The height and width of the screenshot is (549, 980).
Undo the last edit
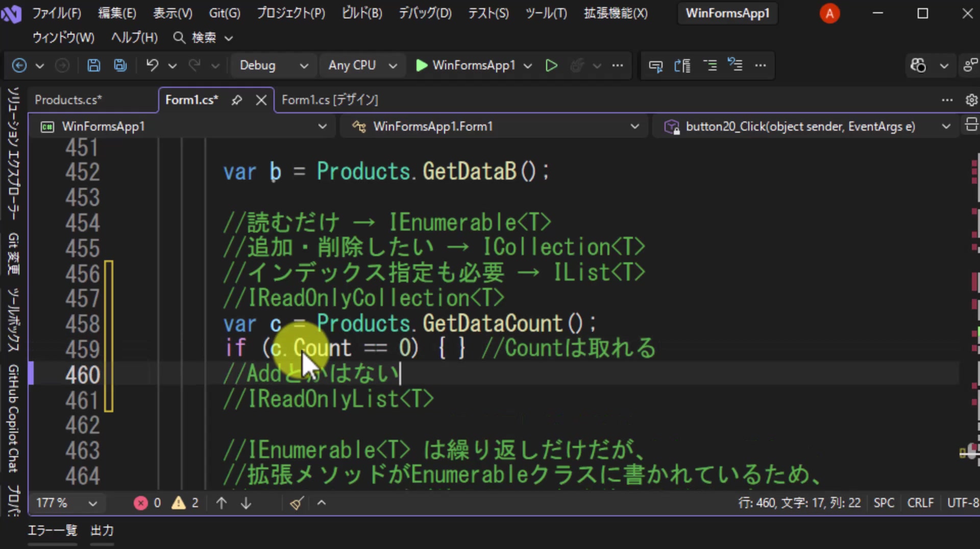[152, 65]
